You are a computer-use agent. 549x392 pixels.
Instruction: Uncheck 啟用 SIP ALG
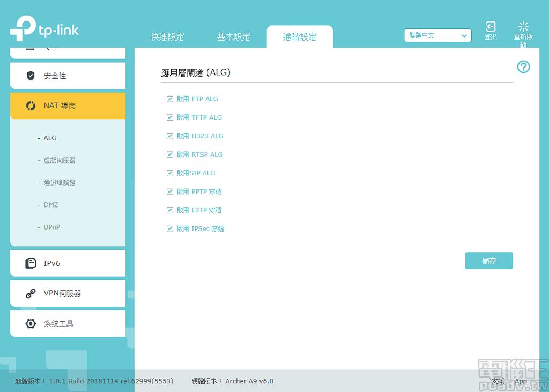[169, 173]
